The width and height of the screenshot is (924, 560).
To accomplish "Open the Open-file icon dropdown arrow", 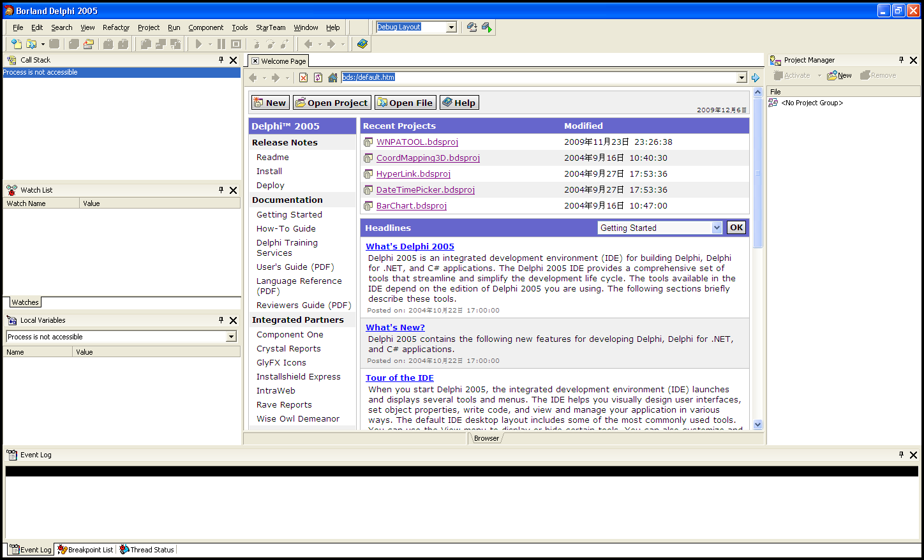I will click(x=43, y=44).
